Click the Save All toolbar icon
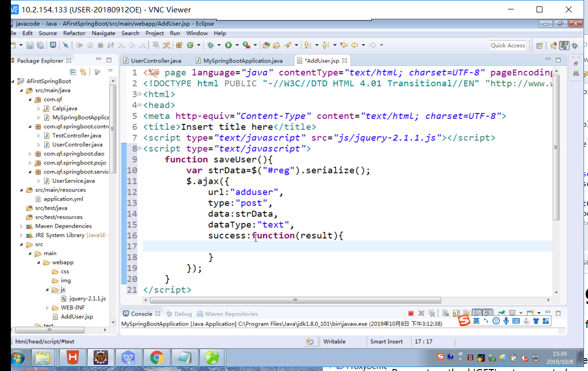The image size is (588, 371). 40,46
